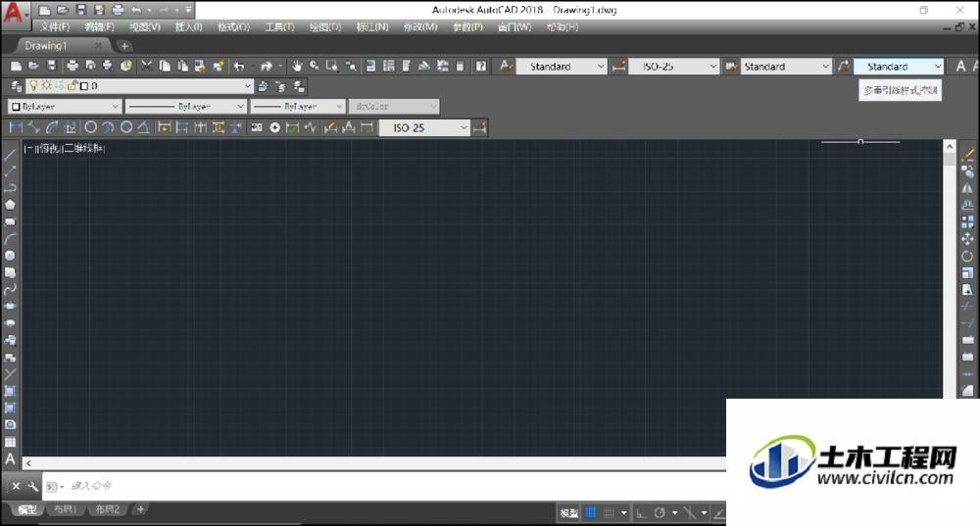Toggle the layer freeze sun icon

coord(46,85)
